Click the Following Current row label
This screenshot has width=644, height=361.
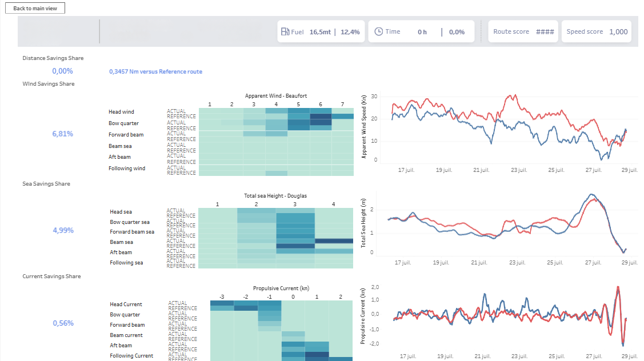tap(131, 356)
